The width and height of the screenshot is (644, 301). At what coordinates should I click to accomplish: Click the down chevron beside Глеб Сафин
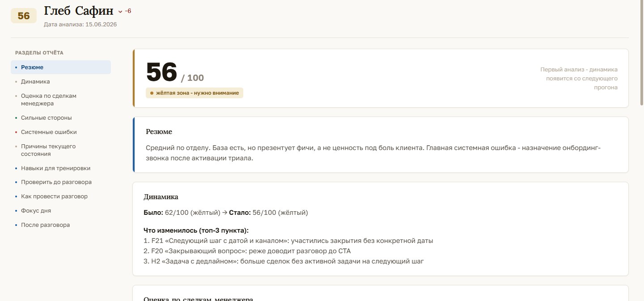pyautogui.click(x=120, y=12)
